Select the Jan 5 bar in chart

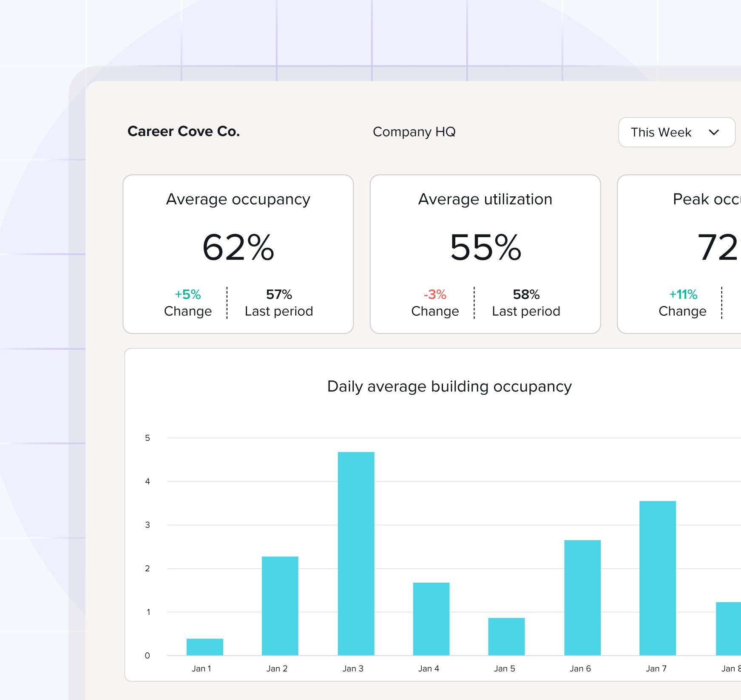[506, 637]
